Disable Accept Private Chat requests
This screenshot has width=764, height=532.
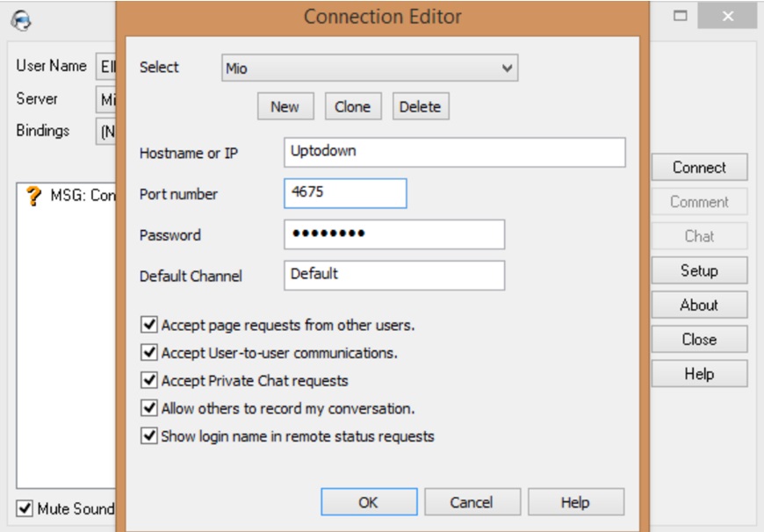(149, 381)
